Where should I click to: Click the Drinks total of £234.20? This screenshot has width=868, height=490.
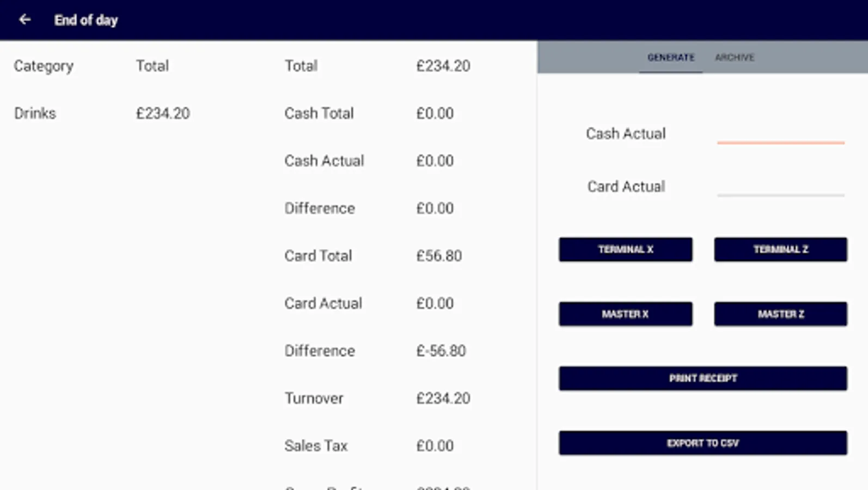click(163, 113)
